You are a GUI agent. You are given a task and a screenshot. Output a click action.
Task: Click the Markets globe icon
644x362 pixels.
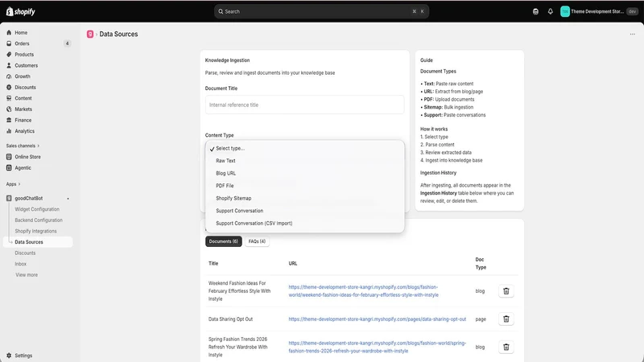[9, 109]
